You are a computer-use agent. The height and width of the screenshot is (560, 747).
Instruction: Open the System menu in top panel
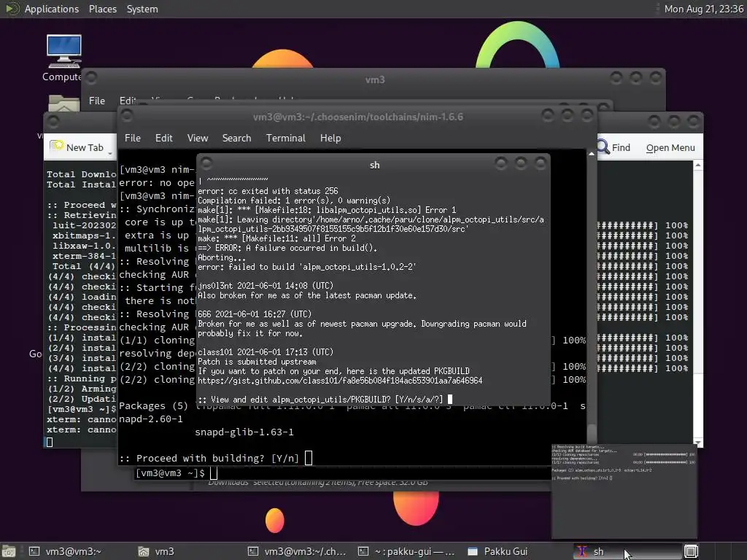point(142,9)
